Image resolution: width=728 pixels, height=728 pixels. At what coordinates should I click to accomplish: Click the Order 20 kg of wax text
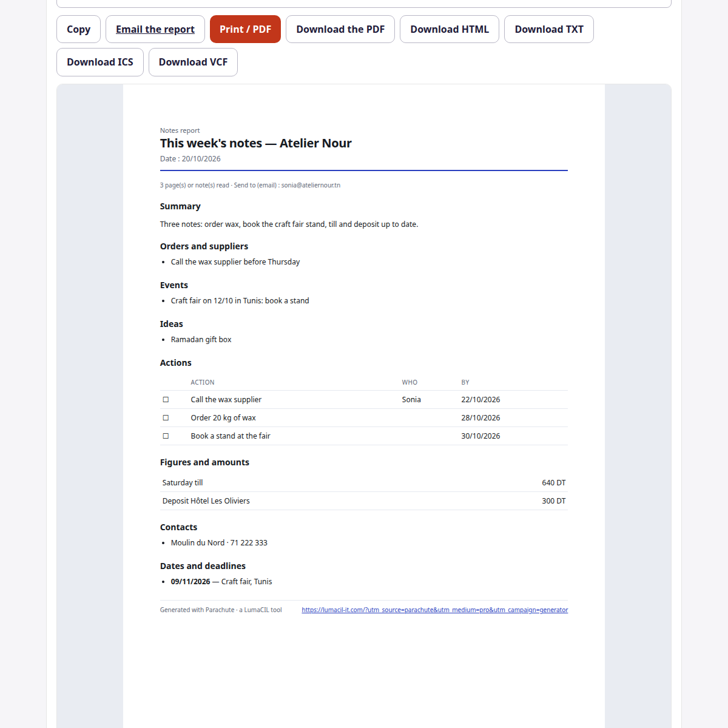click(223, 418)
